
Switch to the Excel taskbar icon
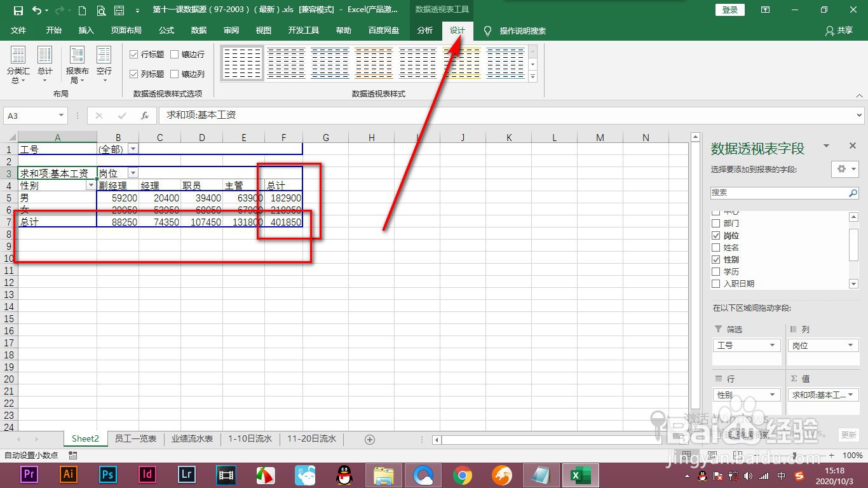click(581, 475)
